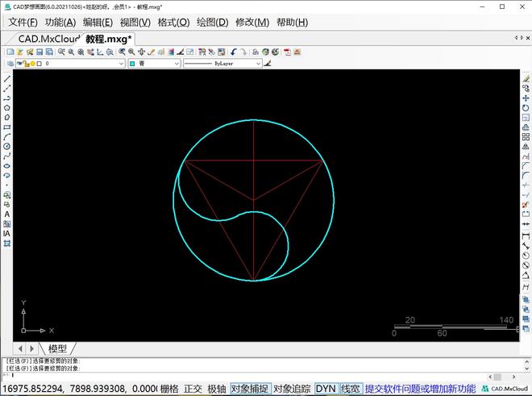The image size is (532, 396).
Task: Toggle DYN dynamic input
Action: pyautogui.click(x=326, y=389)
